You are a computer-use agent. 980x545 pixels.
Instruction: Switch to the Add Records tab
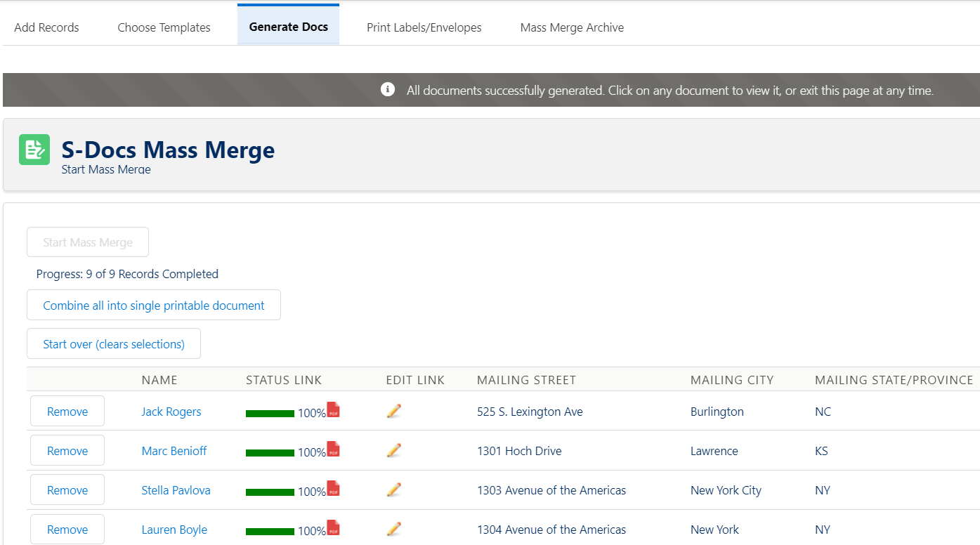46,27
